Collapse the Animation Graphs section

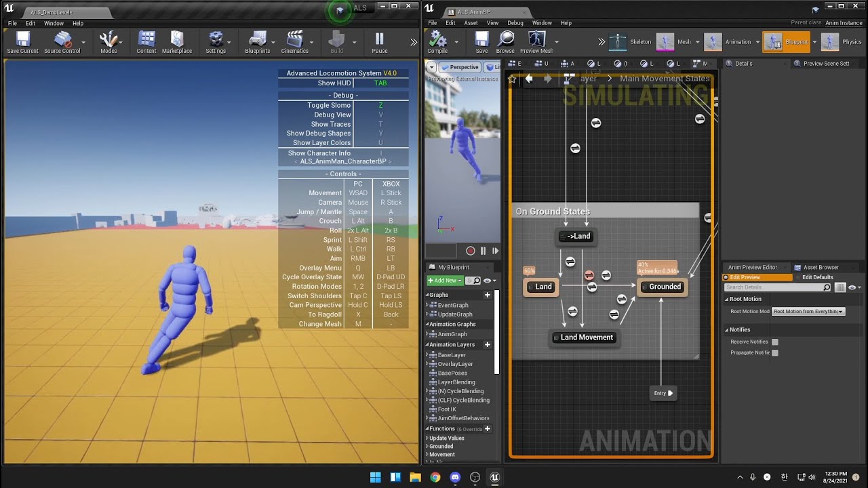click(427, 324)
